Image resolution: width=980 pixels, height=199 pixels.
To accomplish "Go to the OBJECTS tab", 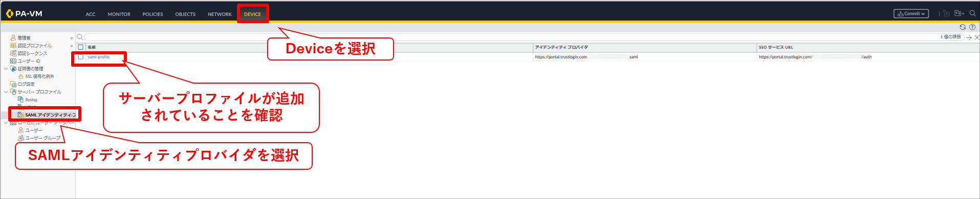I will pos(185,14).
